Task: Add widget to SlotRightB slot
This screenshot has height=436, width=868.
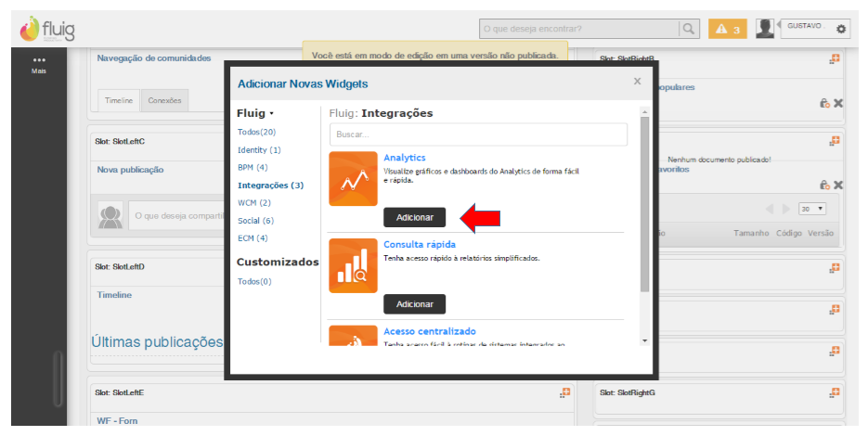Action: click(x=835, y=58)
